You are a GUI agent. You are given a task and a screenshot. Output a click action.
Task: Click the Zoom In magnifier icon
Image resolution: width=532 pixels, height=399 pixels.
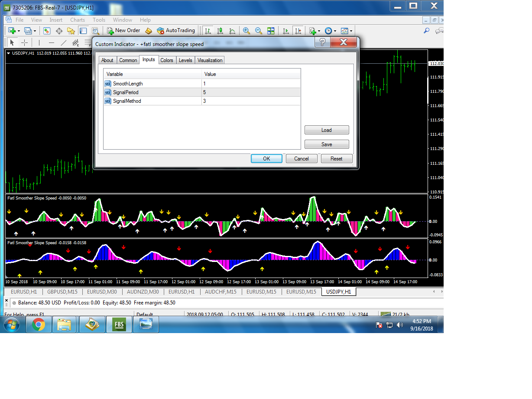coord(247,31)
